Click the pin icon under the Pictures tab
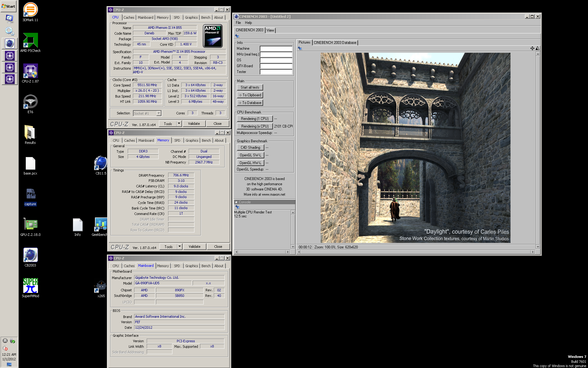 point(300,48)
